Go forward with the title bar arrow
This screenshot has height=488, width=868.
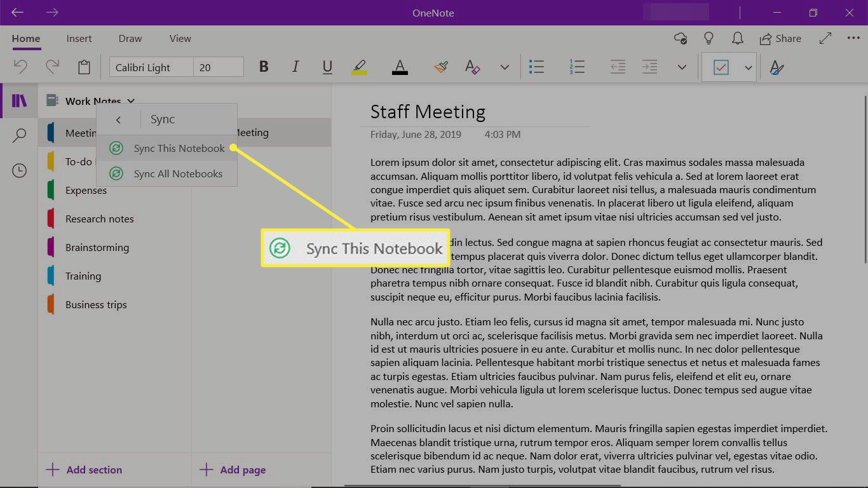[x=52, y=13]
